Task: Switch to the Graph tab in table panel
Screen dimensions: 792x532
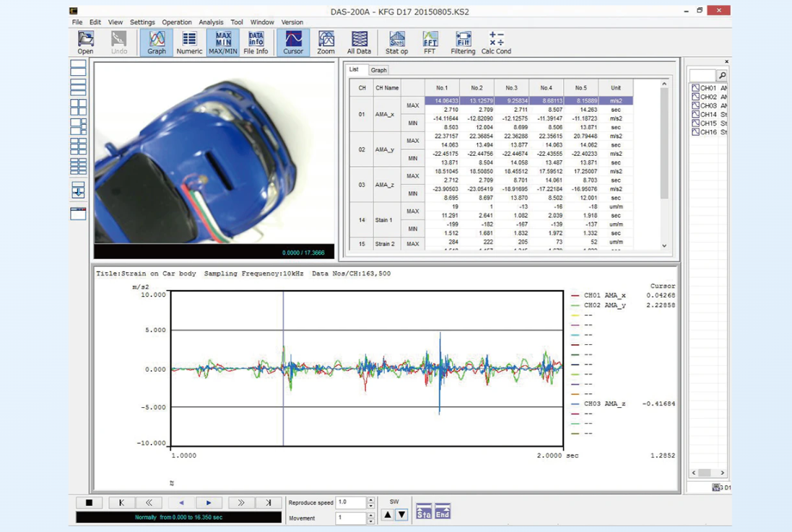Action: 379,70
